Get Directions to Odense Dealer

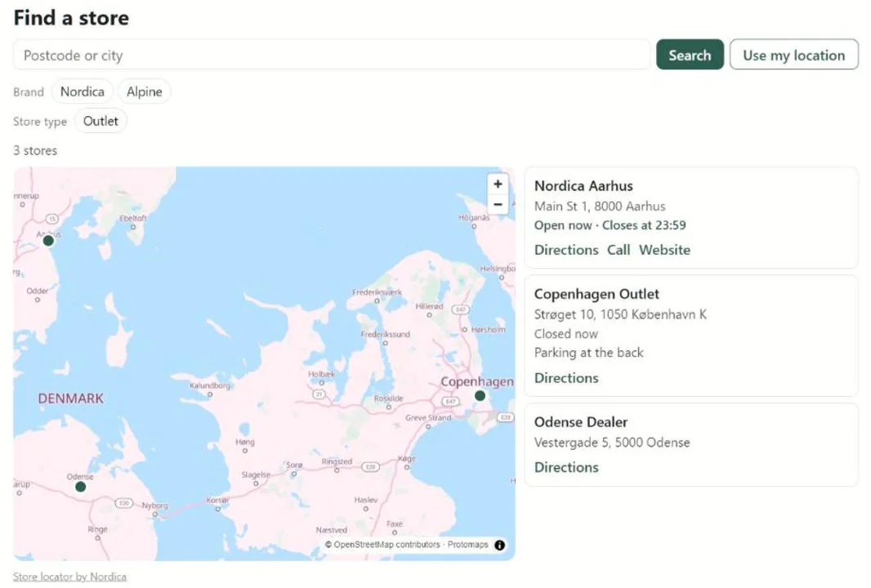pos(566,467)
